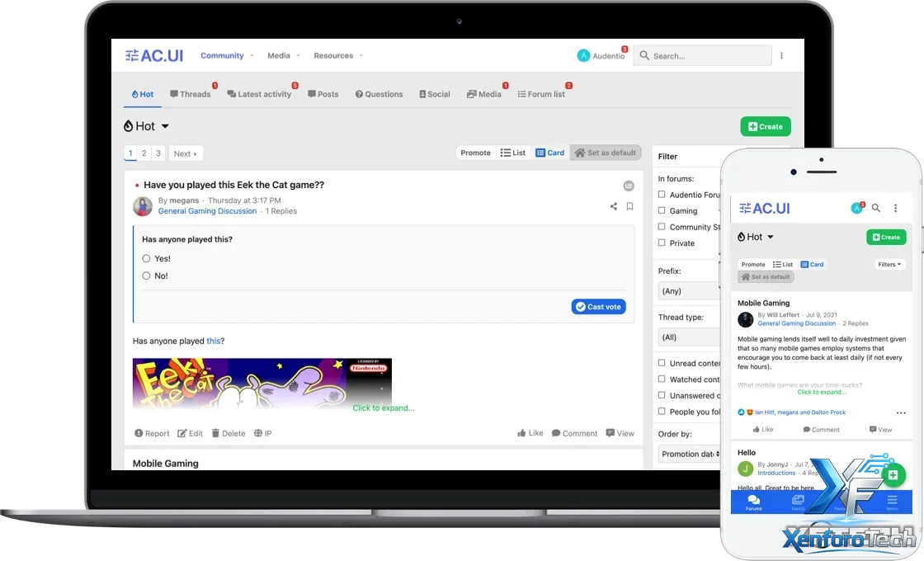Open the Filters dropdown on mobile

[x=889, y=265]
